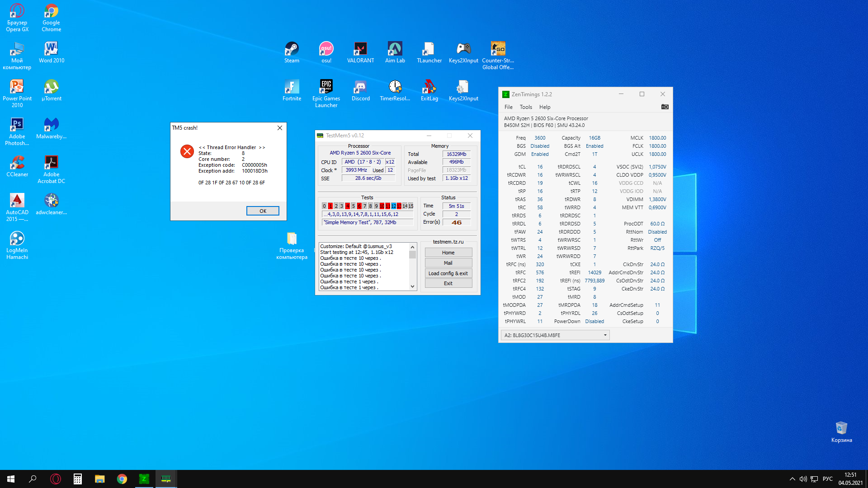Open the ZenTimings Tools menu
The width and height of the screenshot is (868, 488).
pyautogui.click(x=526, y=107)
